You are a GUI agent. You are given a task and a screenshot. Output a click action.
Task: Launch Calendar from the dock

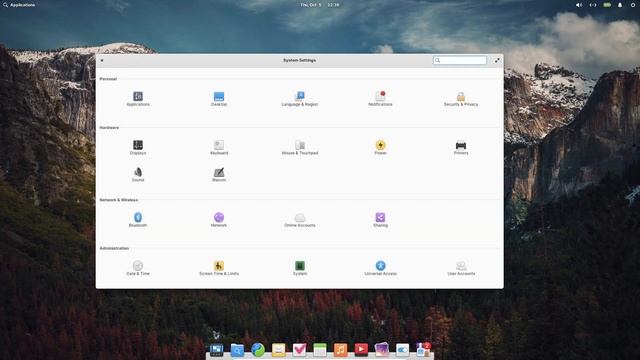[320, 350]
